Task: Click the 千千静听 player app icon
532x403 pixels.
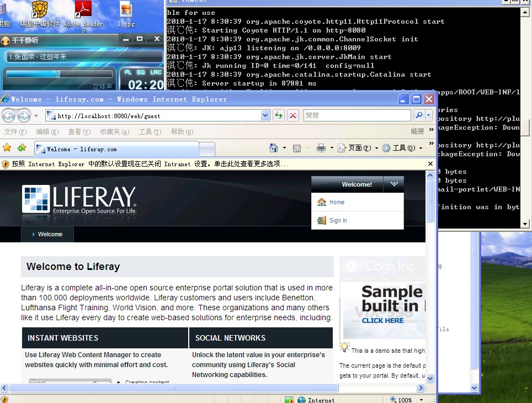Action: point(5,41)
